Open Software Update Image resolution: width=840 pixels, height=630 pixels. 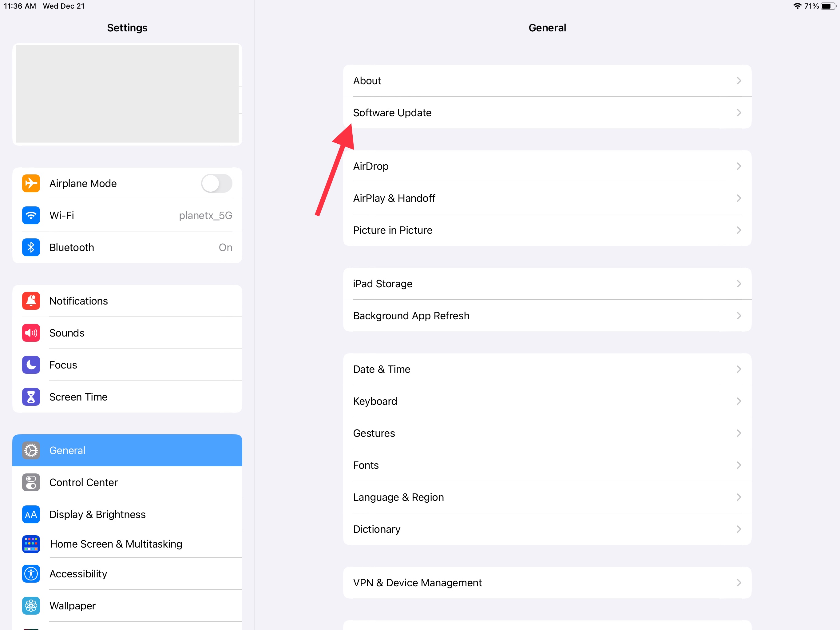tap(392, 113)
